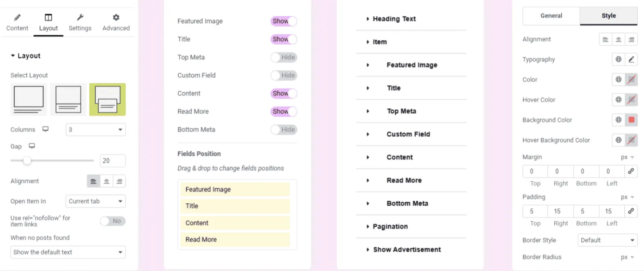Click the Typography global globe icon
Viewport: 644px width, 271px height.
[x=619, y=59]
